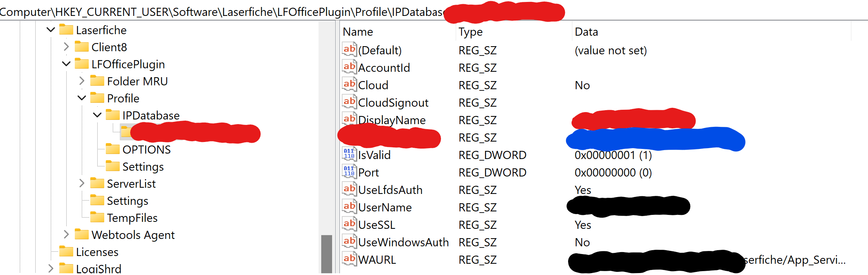
Task: Collapse the Laserfiche tree node
Action: [51, 29]
